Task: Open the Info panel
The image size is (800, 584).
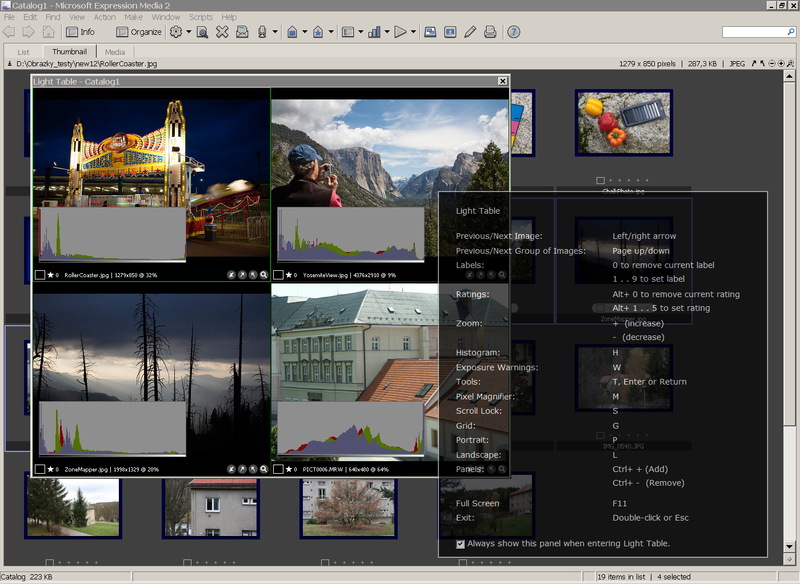Action: coord(81,32)
